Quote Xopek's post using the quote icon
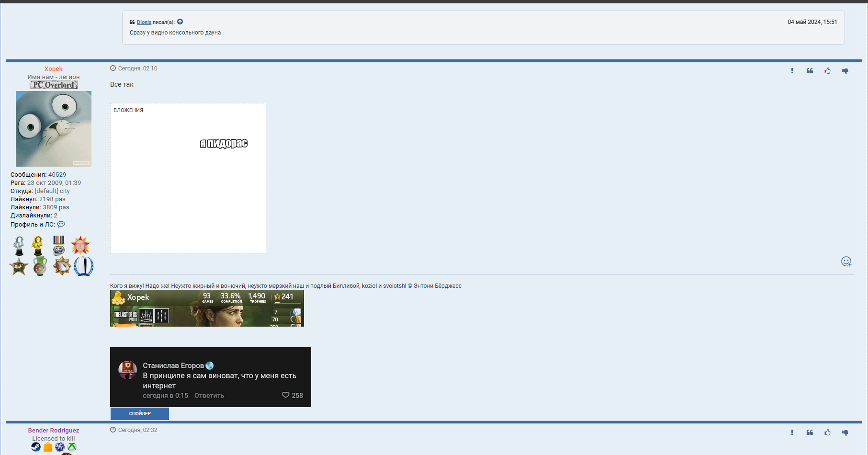The width and height of the screenshot is (868, 455). 810,71
